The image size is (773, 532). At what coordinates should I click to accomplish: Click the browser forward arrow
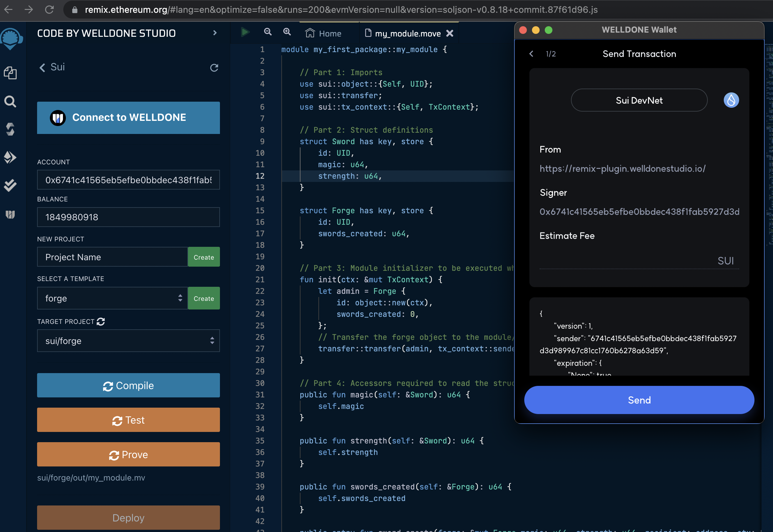coord(29,9)
